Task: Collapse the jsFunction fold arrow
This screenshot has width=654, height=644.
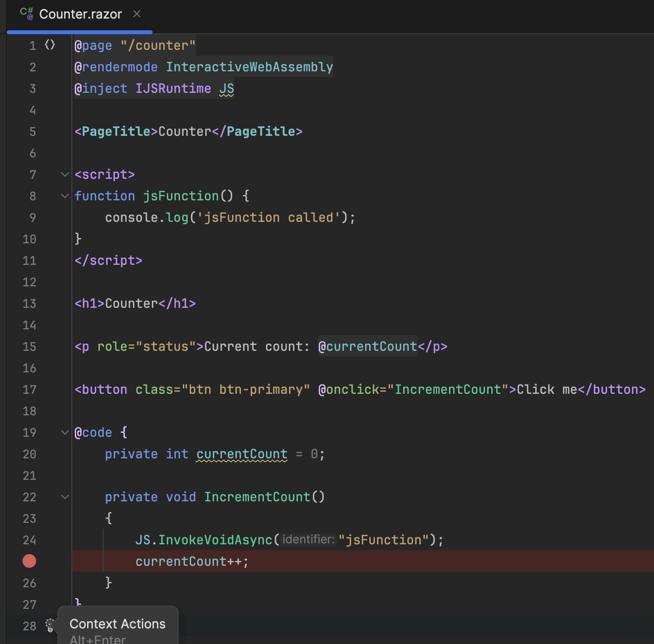Action: click(65, 196)
